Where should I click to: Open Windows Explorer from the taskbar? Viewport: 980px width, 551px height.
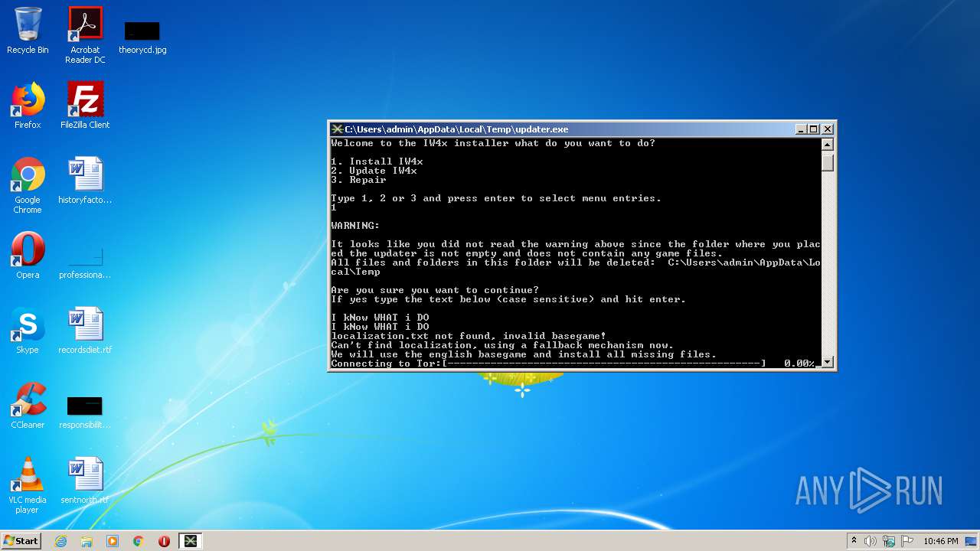pos(87,541)
